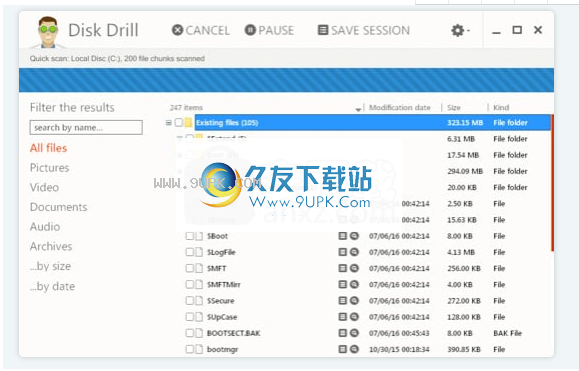
Task: Select the $UpCase file name
Action: pos(222,317)
